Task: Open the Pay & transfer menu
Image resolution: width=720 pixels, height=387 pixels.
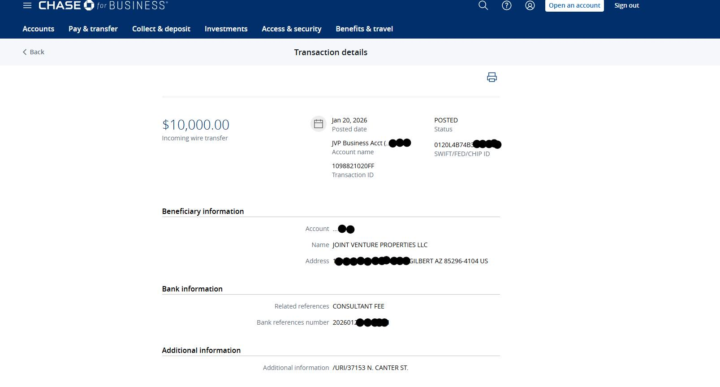Action: [93, 28]
